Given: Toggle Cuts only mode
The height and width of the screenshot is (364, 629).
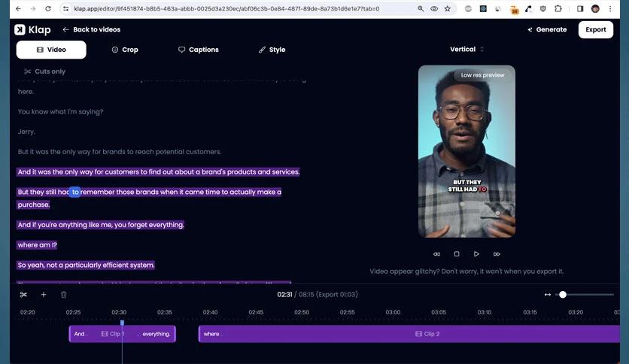Looking at the screenshot, I should point(44,71).
